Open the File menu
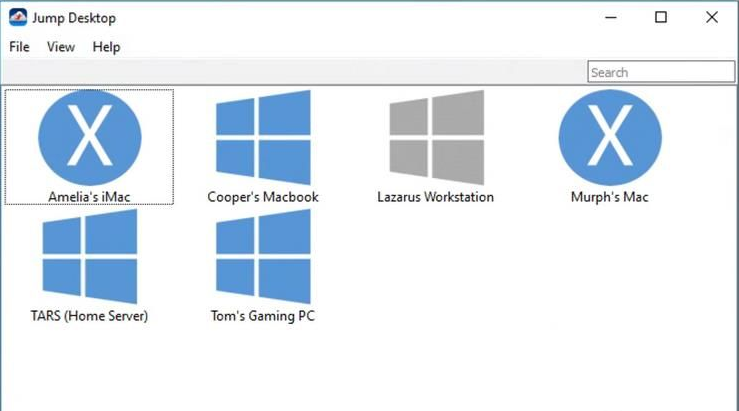Screen dimensions: 739x411 coord(19,47)
